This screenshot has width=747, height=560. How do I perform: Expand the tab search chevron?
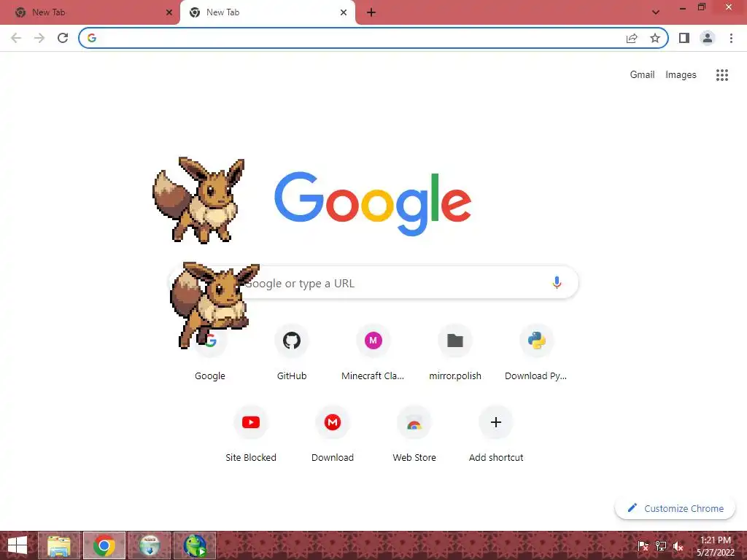click(x=656, y=12)
